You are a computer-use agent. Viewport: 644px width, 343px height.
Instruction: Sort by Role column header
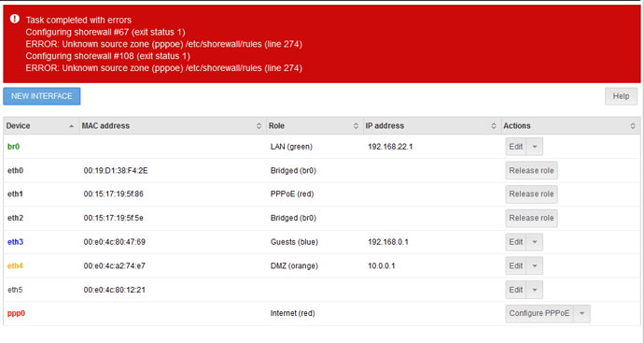tap(315, 126)
